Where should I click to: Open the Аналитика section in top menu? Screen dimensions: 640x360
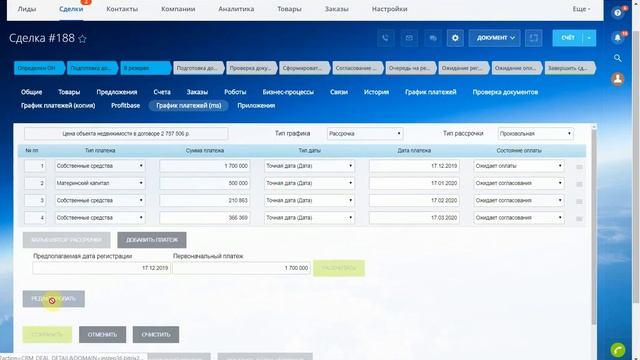tap(236, 9)
